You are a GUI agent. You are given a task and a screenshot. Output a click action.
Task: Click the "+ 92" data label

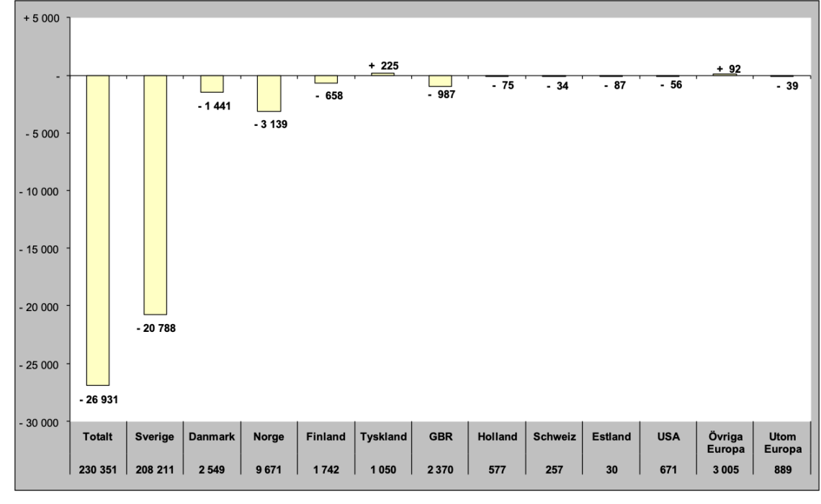[x=729, y=69]
